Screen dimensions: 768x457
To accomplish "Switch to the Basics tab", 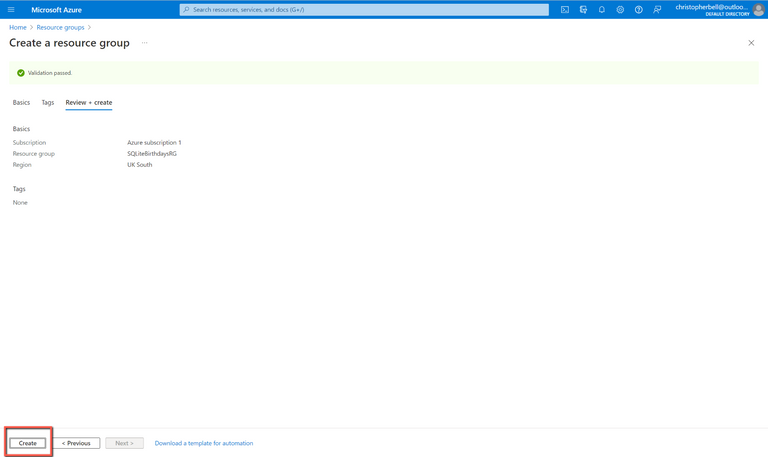I will (21, 102).
